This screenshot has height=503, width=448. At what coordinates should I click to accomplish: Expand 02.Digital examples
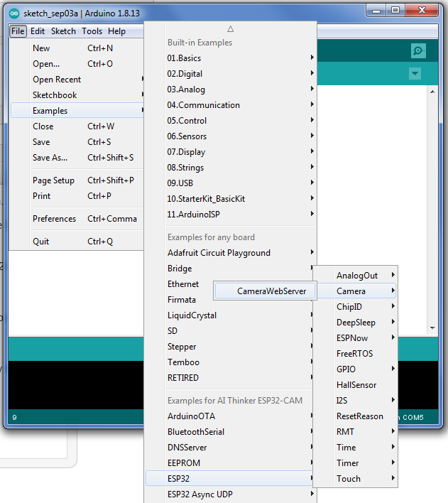click(231, 74)
